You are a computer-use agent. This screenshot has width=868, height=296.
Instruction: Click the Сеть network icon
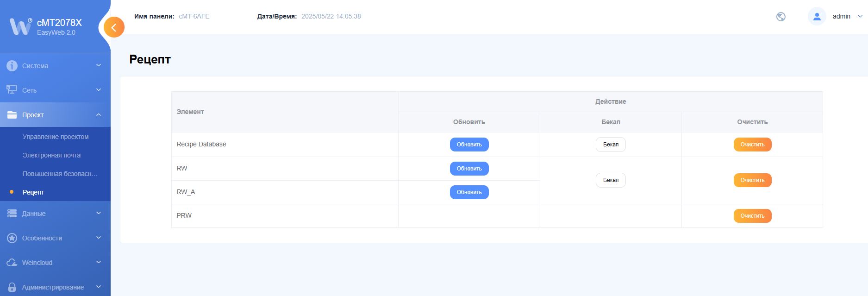click(x=12, y=90)
